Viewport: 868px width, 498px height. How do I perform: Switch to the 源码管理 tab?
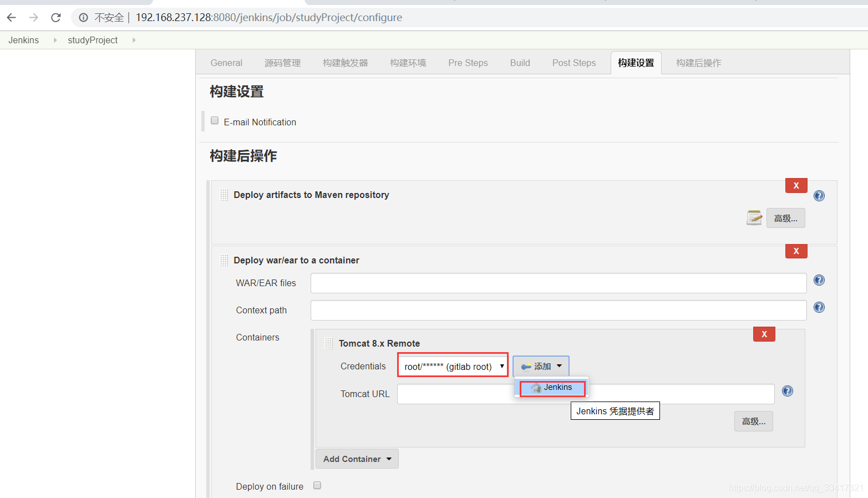pos(282,63)
